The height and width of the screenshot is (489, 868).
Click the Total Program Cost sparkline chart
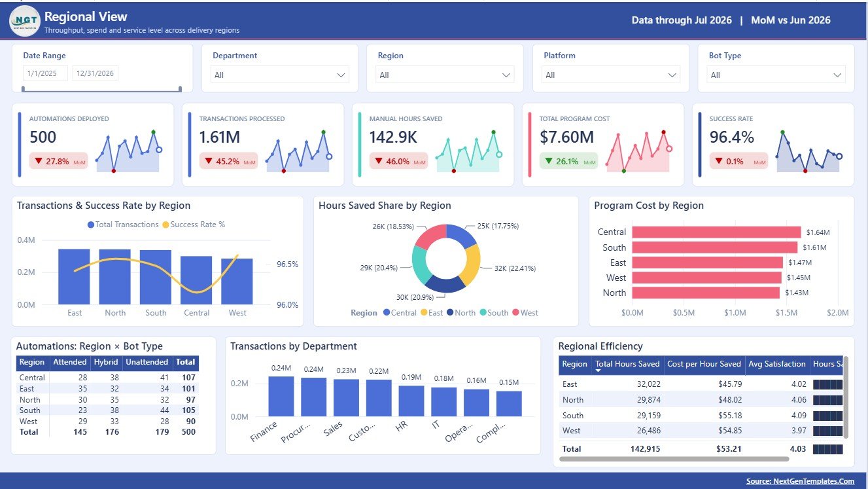(x=638, y=152)
